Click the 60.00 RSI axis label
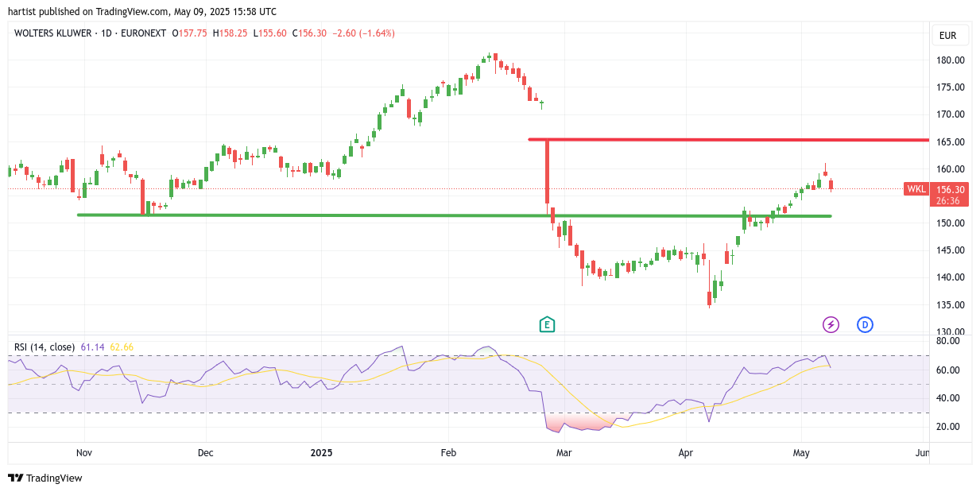980x492 pixels. [948, 370]
